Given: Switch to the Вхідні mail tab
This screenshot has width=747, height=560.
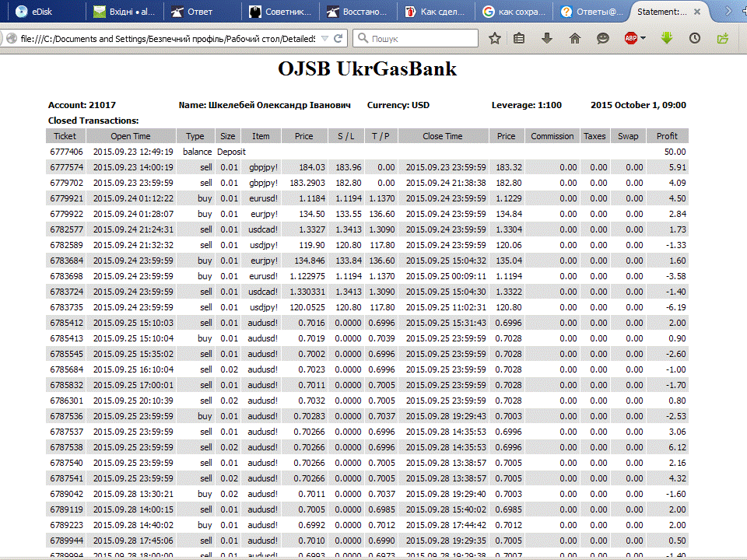Looking at the screenshot, I should (x=124, y=12).
